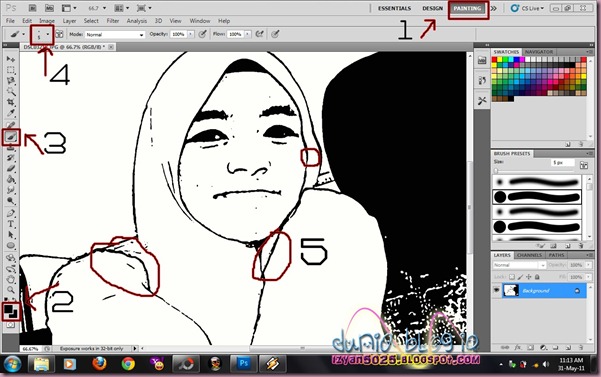
Task: Select the Crop tool
Action: point(11,102)
